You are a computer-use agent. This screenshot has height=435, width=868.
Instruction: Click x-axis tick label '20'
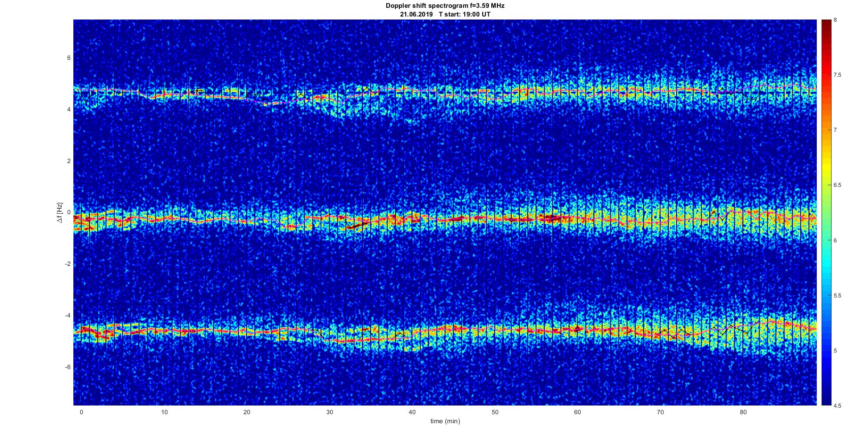(247, 412)
